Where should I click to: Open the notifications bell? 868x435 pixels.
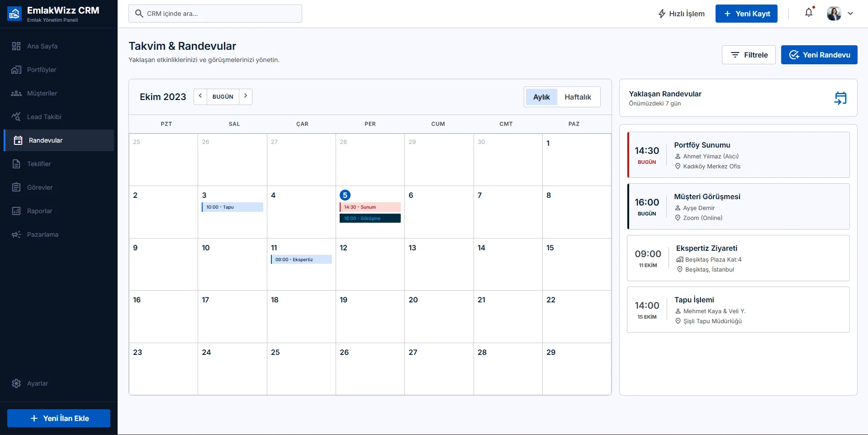[x=809, y=13]
